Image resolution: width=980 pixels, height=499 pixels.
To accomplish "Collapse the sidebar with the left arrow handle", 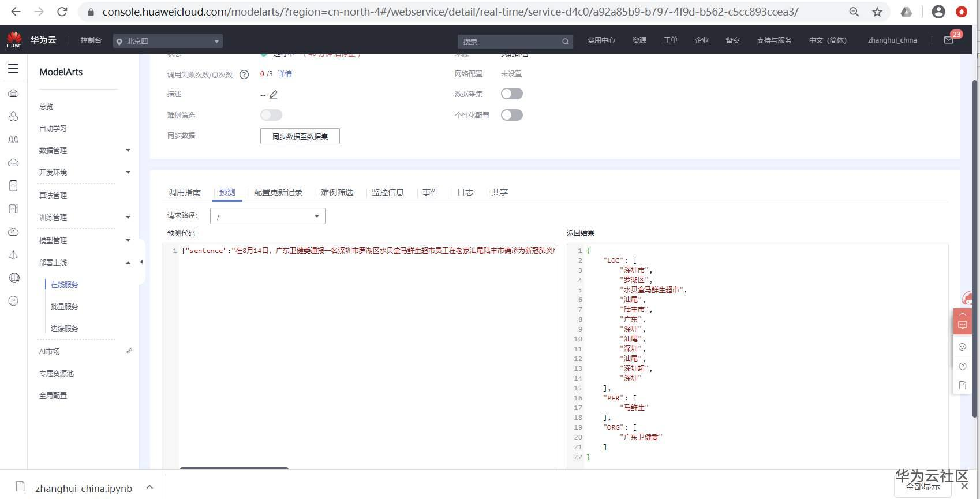I will pyautogui.click(x=141, y=262).
